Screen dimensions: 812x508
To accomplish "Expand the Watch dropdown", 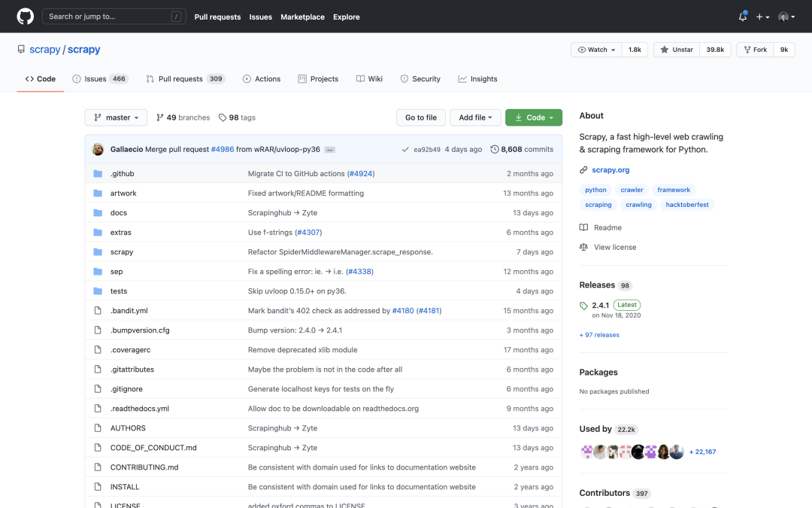I will [596, 50].
